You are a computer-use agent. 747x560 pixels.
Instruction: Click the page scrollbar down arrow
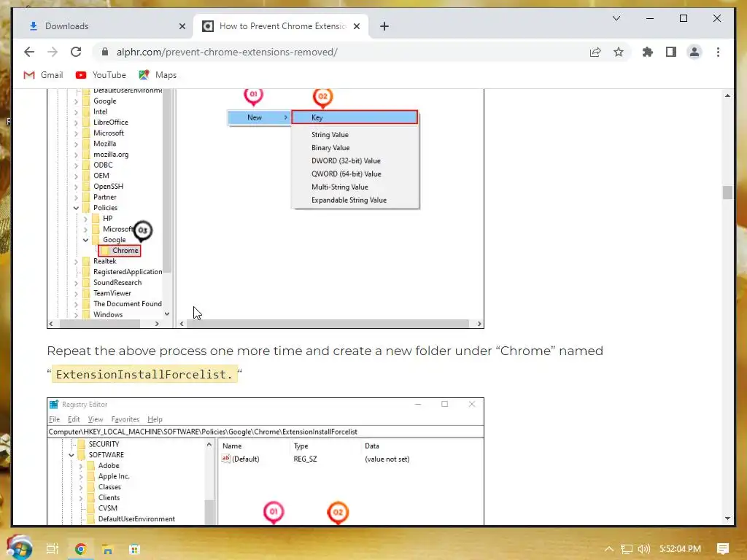[727, 518]
